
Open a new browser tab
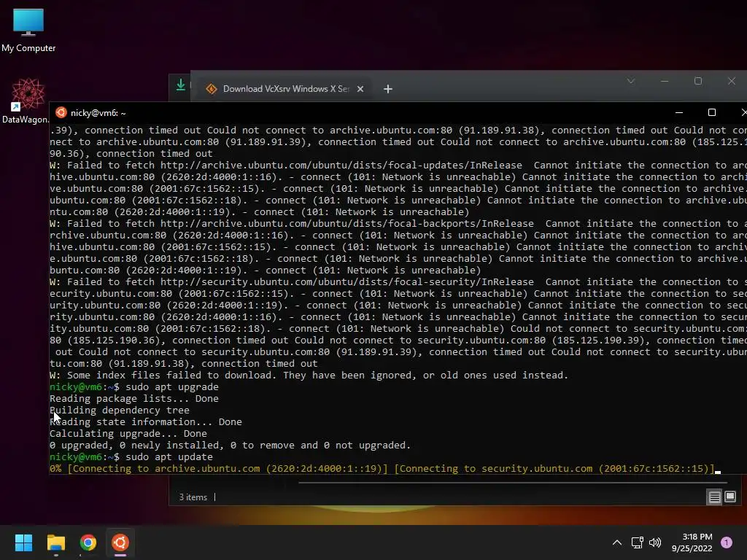pyautogui.click(x=388, y=89)
